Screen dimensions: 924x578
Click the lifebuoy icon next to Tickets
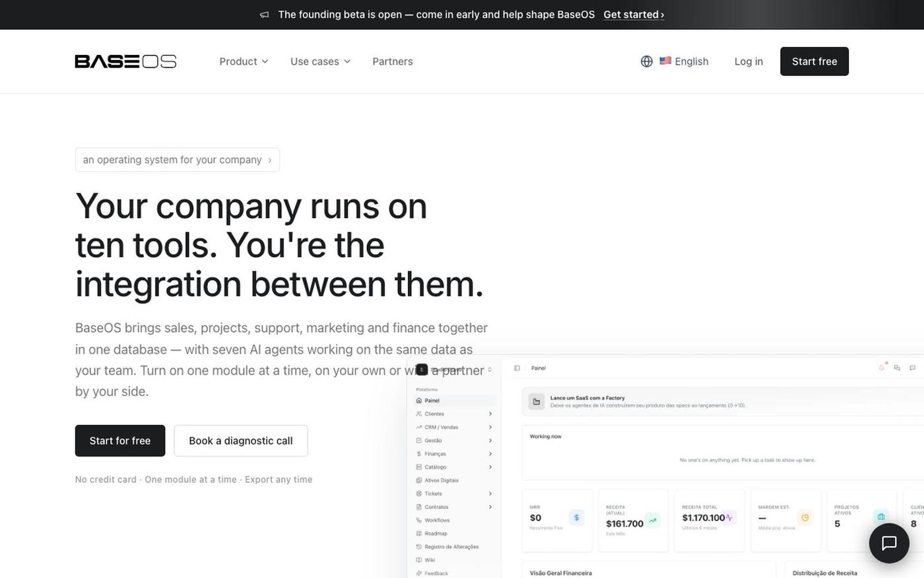pyautogui.click(x=419, y=493)
